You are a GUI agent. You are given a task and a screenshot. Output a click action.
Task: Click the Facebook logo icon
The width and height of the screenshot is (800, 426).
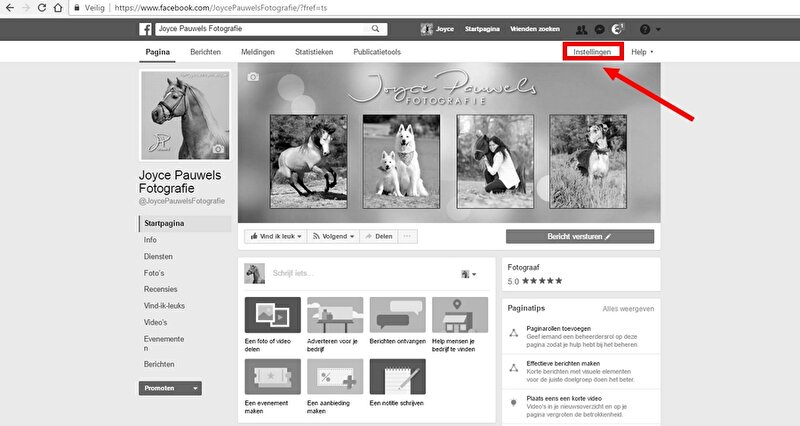[145, 29]
